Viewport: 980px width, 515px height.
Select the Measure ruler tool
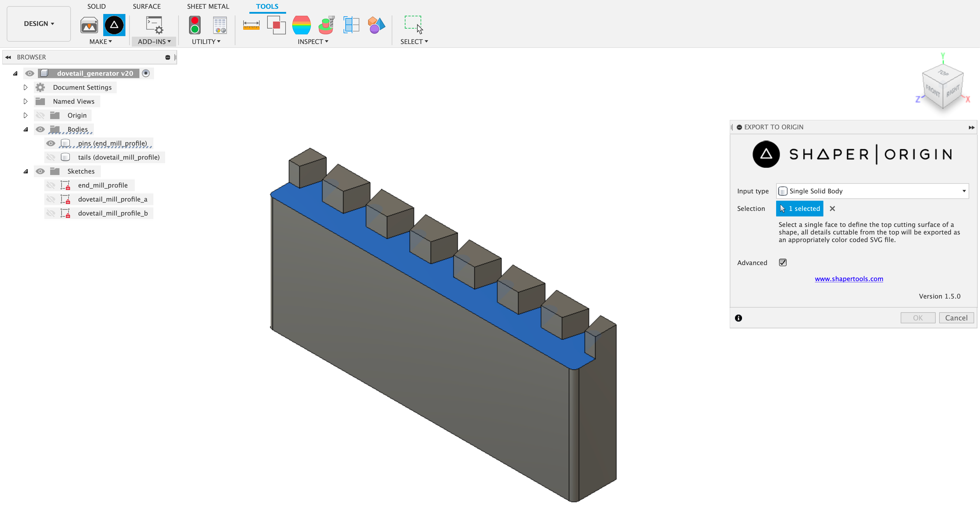(251, 25)
